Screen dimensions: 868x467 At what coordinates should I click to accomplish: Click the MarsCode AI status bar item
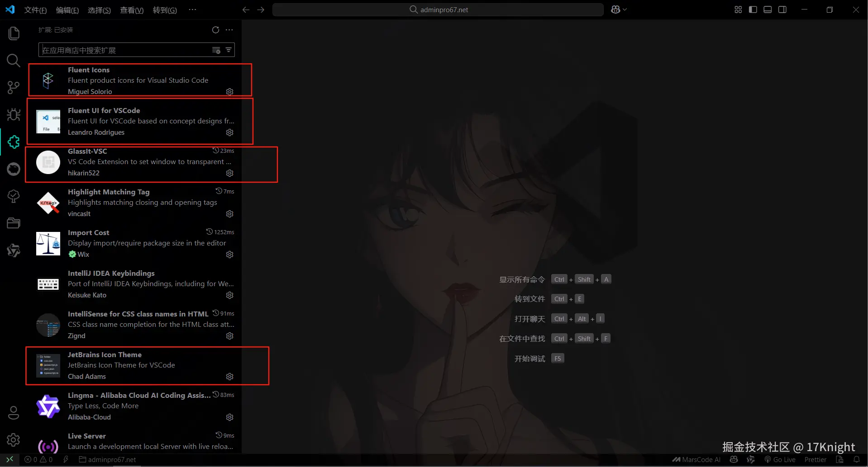point(697,459)
